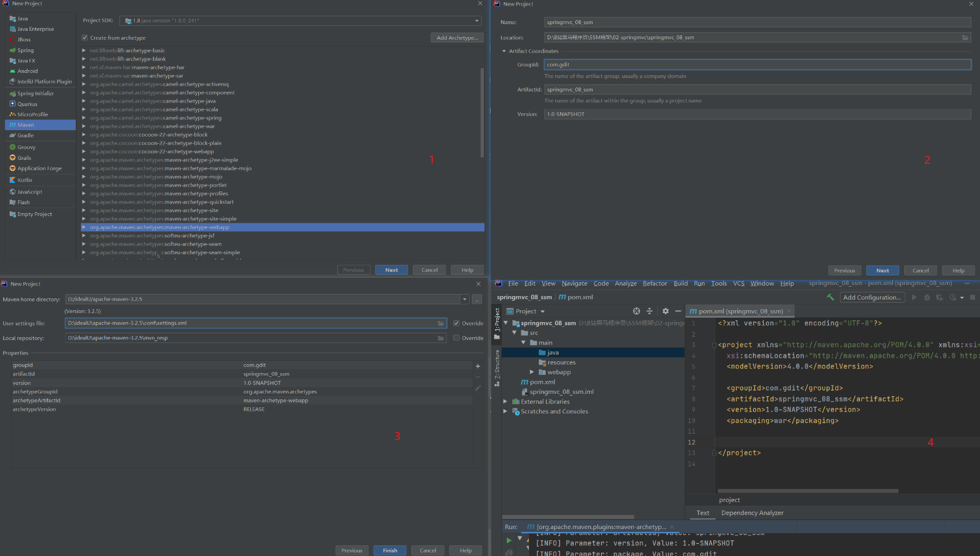Click the project Name input field
Image resolution: width=980 pixels, height=556 pixels.
pyautogui.click(x=757, y=22)
